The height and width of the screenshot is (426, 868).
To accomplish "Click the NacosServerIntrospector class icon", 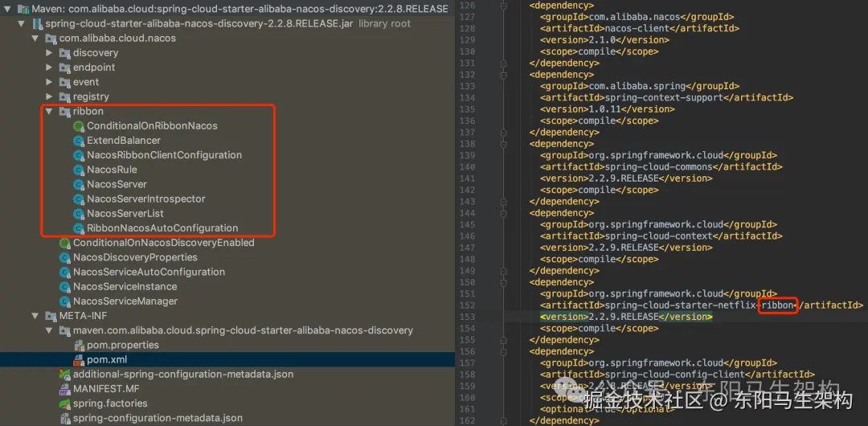I will 79,199.
